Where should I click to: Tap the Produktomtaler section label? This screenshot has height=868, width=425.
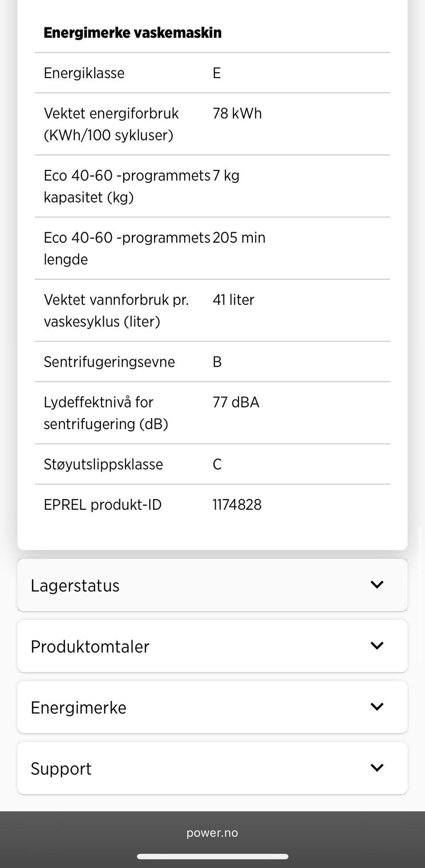click(90, 647)
